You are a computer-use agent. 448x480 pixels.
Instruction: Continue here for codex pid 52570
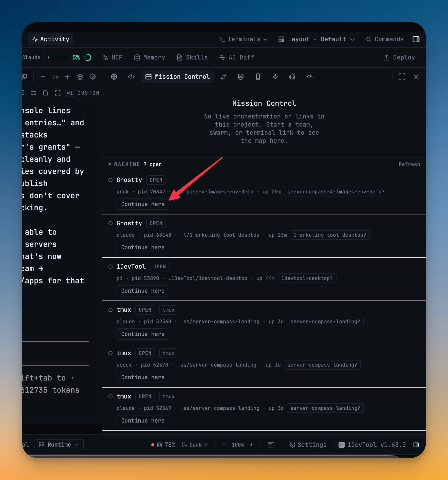[143, 377]
